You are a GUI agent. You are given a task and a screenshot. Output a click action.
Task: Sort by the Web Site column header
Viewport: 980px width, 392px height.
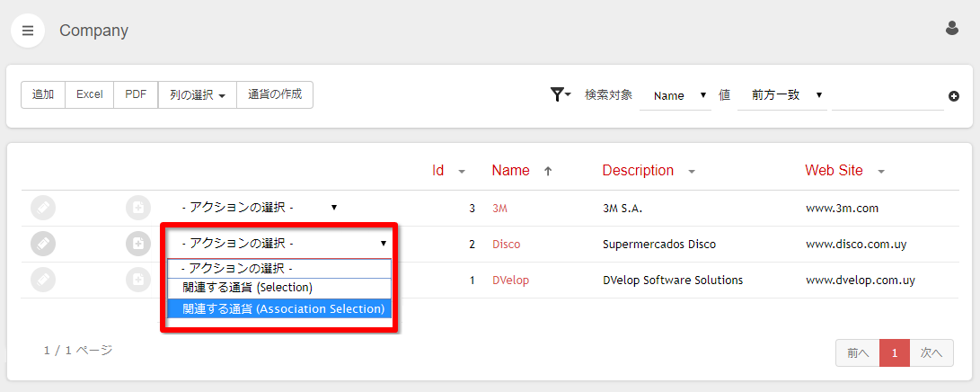point(834,171)
